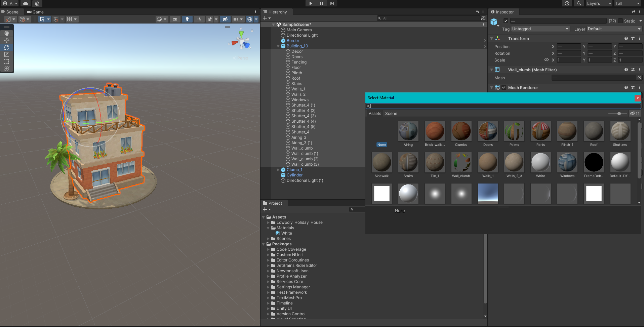Choose the Scale tool
The width and height of the screenshot is (644, 327).
7,54
